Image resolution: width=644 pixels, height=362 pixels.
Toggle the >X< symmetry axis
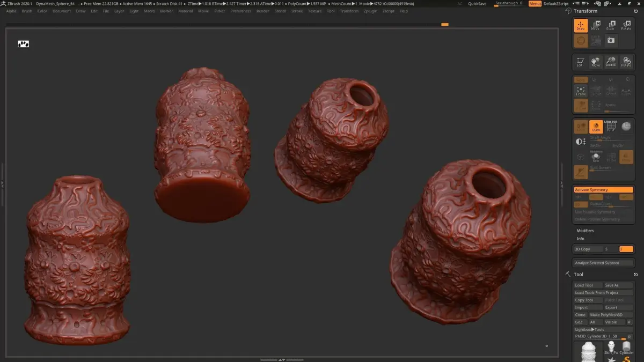pyautogui.click(x=581, y=197)
